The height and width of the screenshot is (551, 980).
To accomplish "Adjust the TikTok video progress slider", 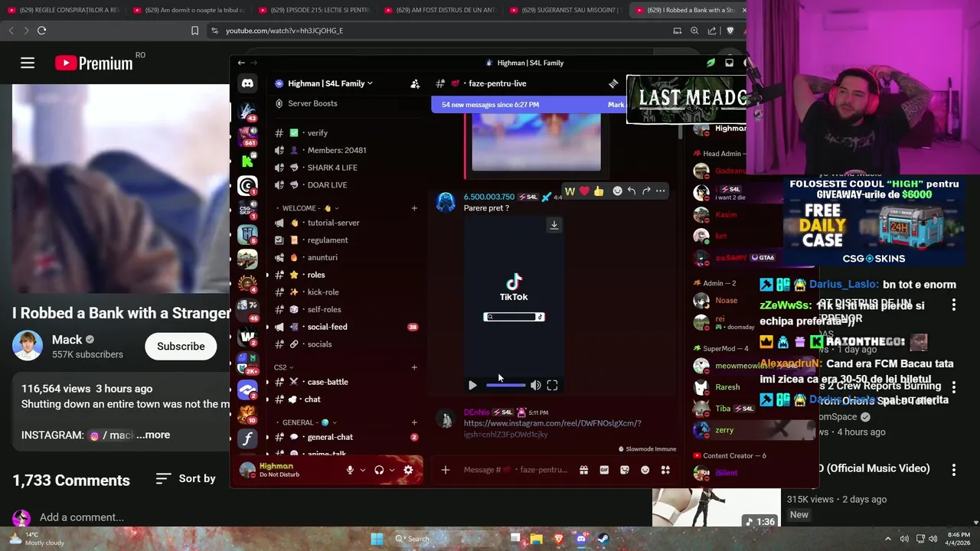I will click(506, 386).
